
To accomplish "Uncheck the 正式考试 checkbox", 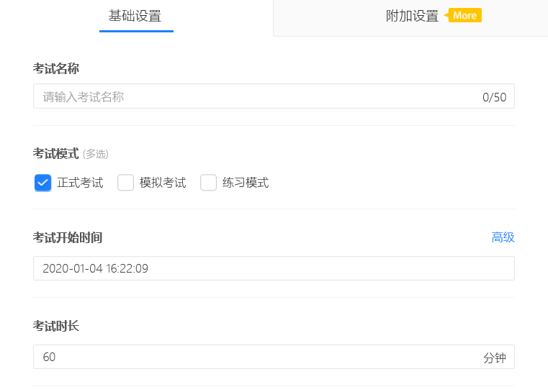I will coord(42,183).
